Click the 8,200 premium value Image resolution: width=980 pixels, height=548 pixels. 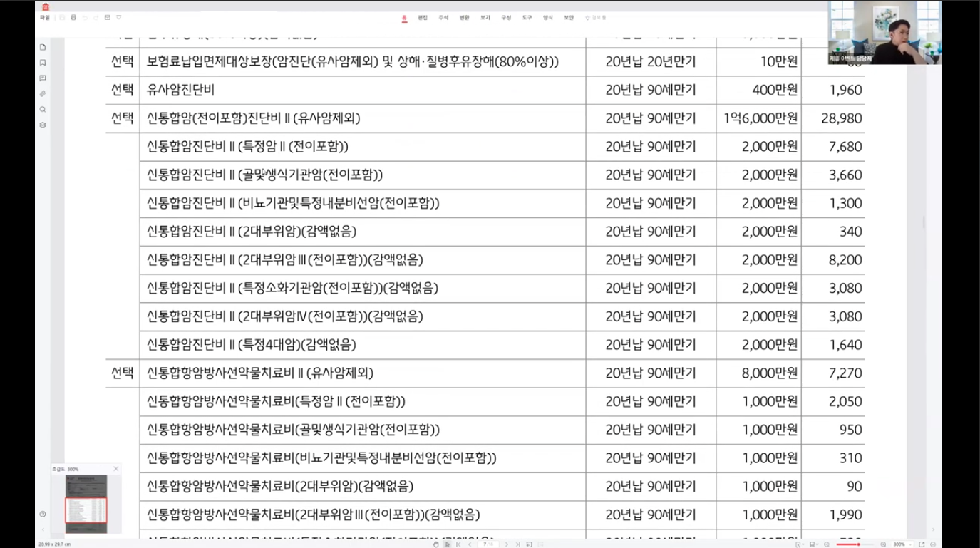coord(846,260)
